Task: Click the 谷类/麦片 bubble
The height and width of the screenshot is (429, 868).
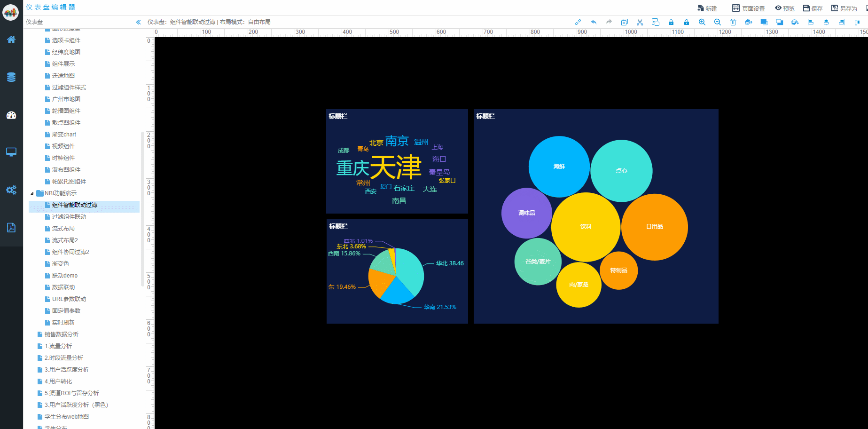Action: point(538,262)
